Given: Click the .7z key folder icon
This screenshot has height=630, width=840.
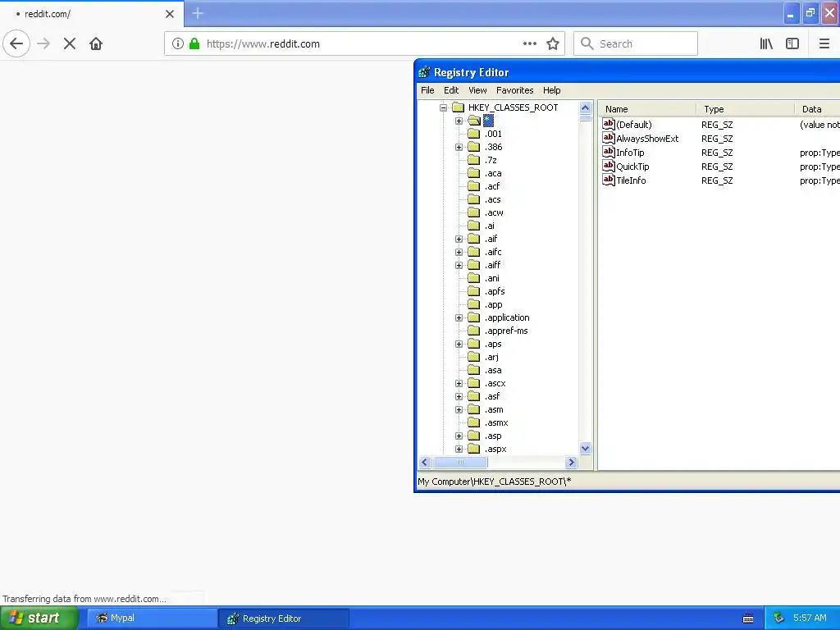Looking at the screenshot, I should point(473,160).
